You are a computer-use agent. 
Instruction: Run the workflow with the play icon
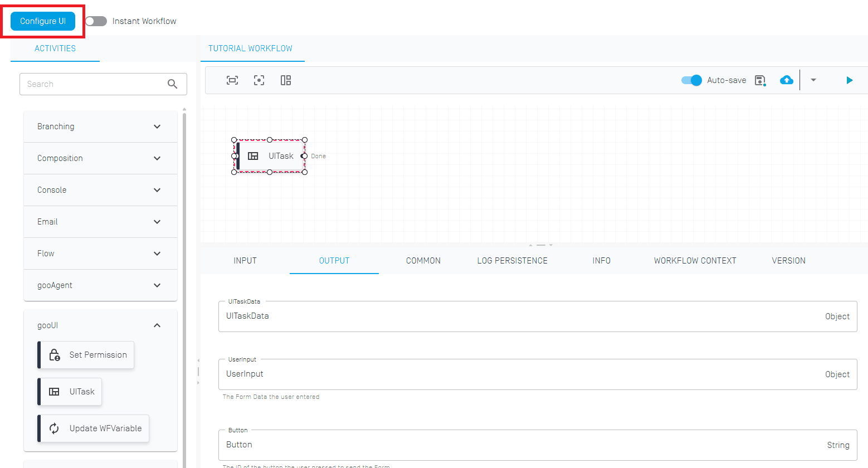[x=850, y=80]
